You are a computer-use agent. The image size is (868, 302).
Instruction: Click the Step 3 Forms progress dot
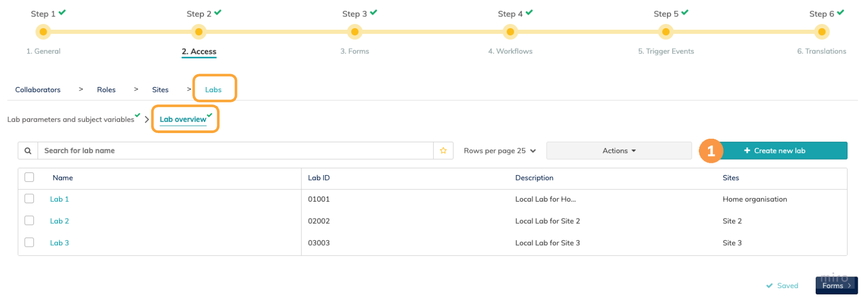click(x=355, y=32)
